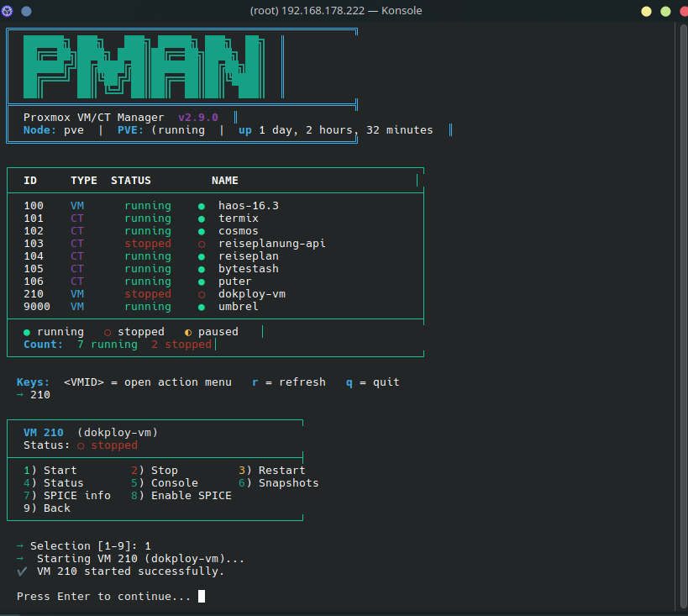Click the name 'dokploy-vm' in row 210
688x616 pixels.
point(252,294)
